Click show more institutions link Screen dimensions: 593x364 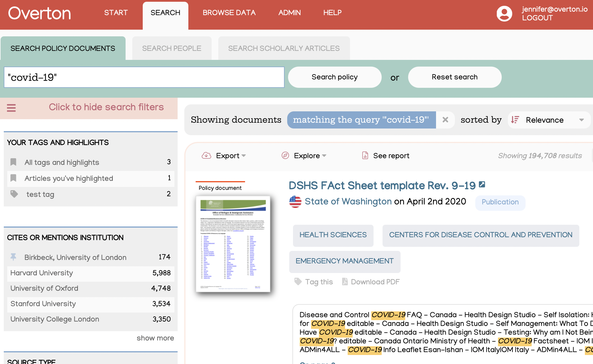[155, 338]
